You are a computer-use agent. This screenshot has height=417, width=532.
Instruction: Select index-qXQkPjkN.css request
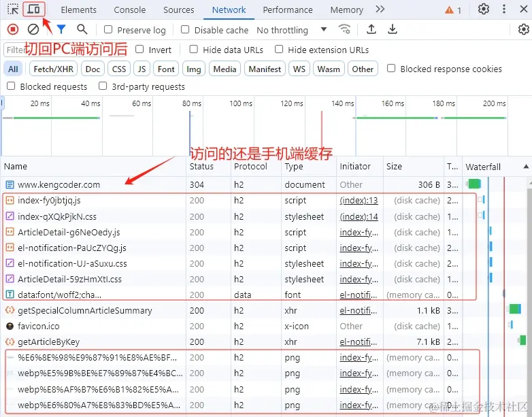(57, 216)
